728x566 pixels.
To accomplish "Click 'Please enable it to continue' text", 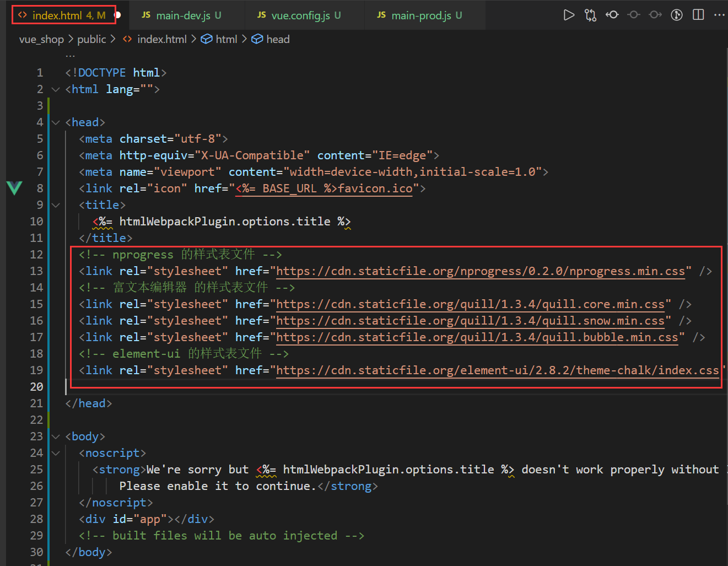I will (218, 486).
